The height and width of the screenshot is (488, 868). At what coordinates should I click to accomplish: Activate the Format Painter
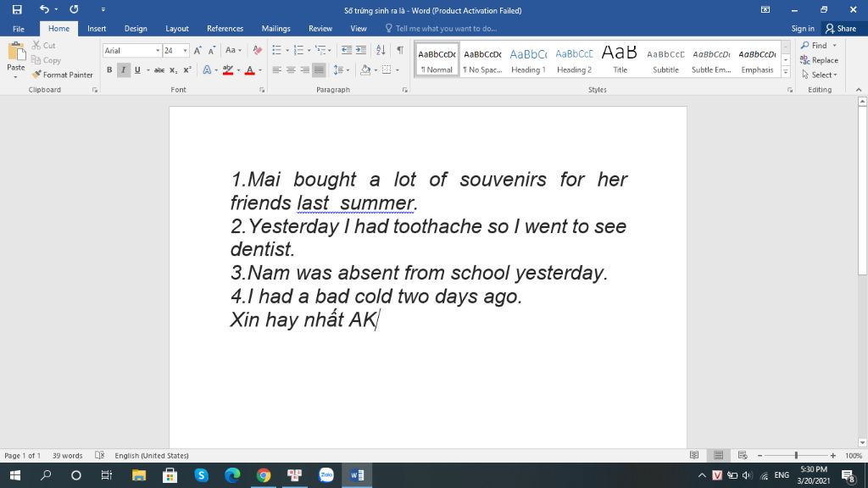[x=62, y=75]
